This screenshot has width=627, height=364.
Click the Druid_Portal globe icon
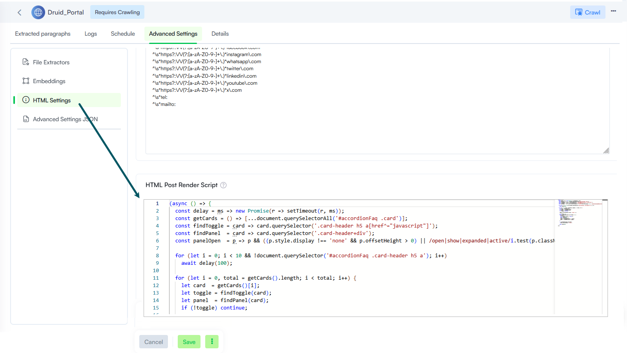pos(38,13)
